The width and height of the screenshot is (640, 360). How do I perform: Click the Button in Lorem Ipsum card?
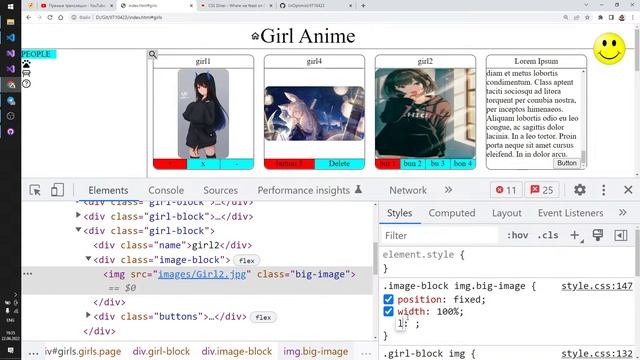coord(567,163)
